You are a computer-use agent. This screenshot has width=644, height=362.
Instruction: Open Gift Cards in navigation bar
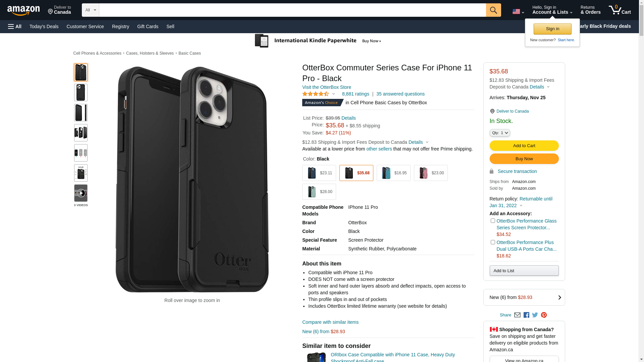click(x=148, y=26)
